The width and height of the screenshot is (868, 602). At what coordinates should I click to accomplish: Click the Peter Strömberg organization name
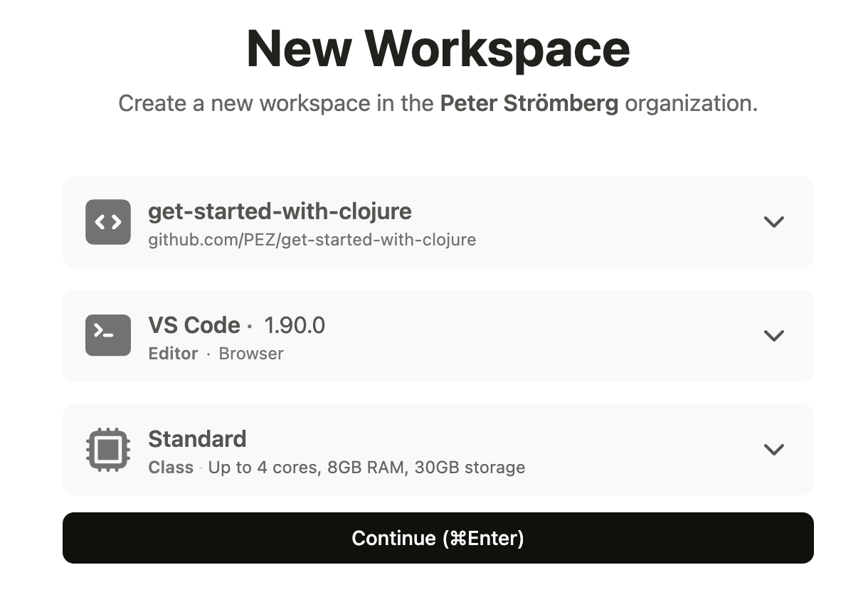(529, 104)
